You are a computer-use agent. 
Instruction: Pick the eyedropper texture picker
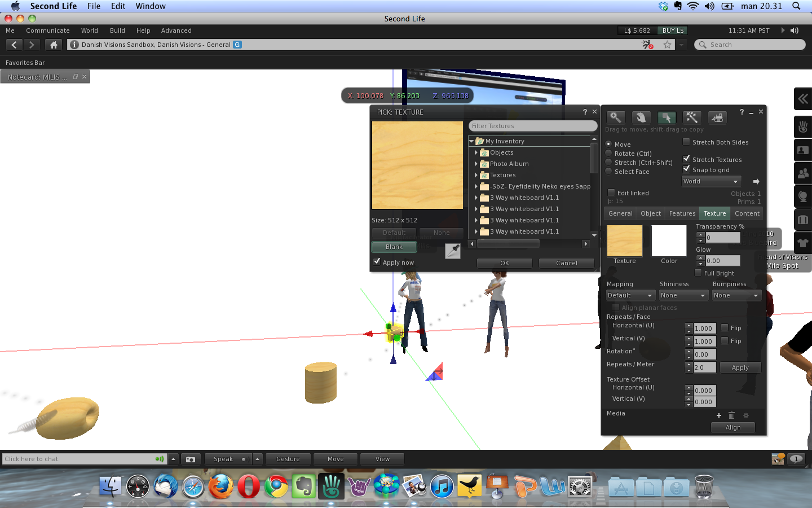coord(452,251)
